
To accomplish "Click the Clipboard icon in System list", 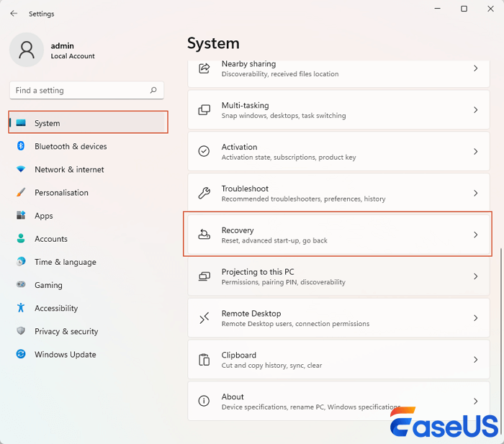I will 204,359.
